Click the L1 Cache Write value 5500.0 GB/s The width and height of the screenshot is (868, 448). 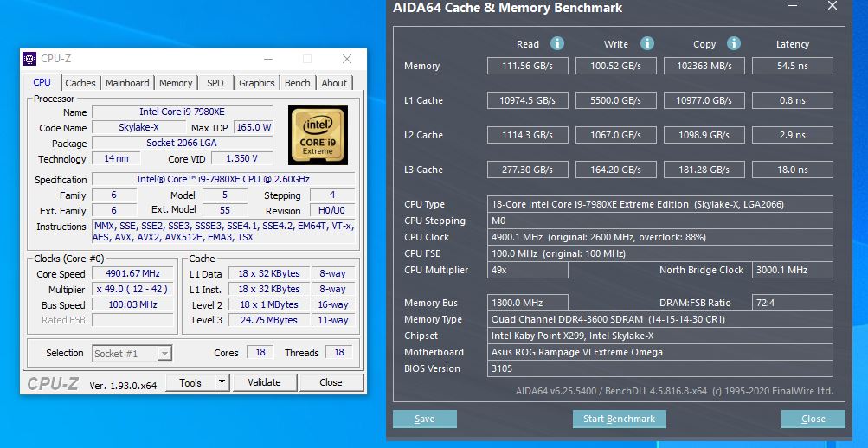[x=616, y=100]
